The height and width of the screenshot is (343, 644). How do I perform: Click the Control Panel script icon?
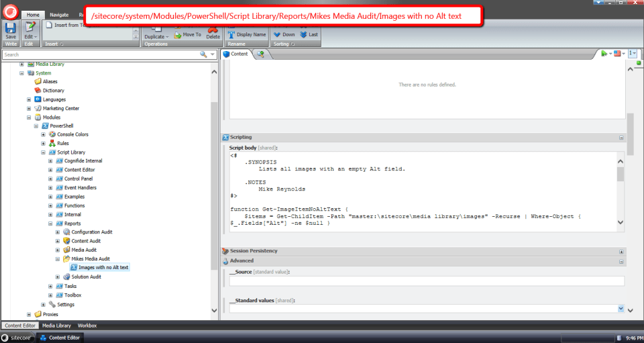pyautogui.click(x=59, y=179)
